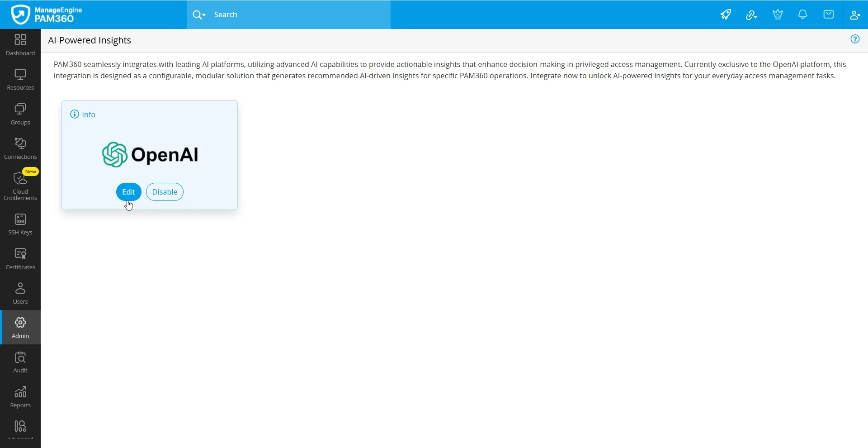Viewport: 868px width, 448px height.
Task: Click the rocket quick-start icon
Action: pos(726,14)
